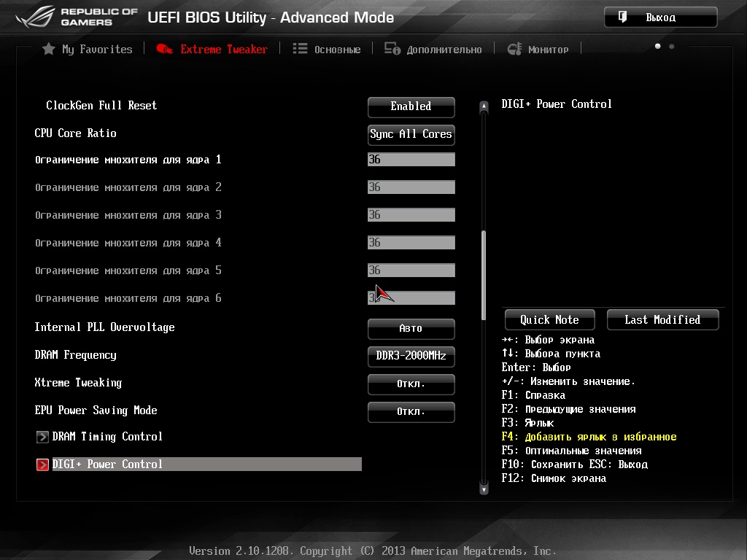747x560 pixels.
Task: Click the list icon beside Основные
Action: [300, 49]
